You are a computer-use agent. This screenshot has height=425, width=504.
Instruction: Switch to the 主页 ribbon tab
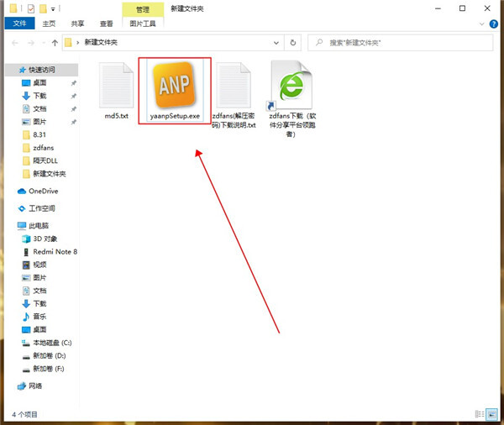(49, 24)
